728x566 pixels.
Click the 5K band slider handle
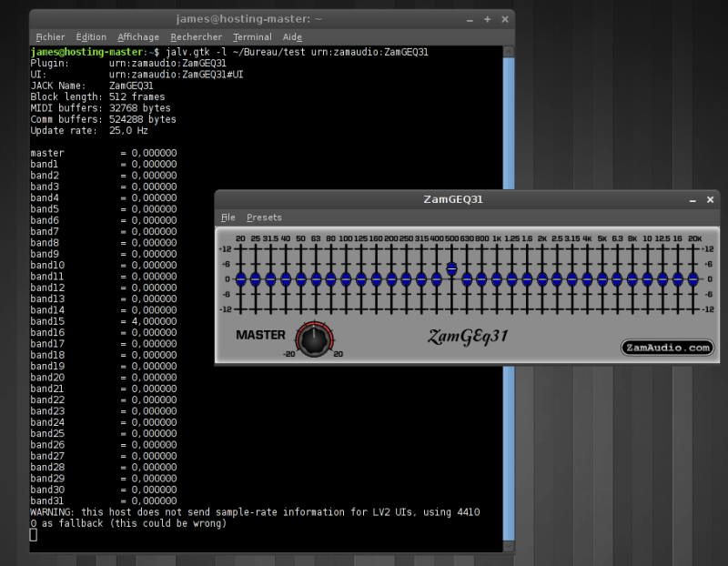[602, 279]
